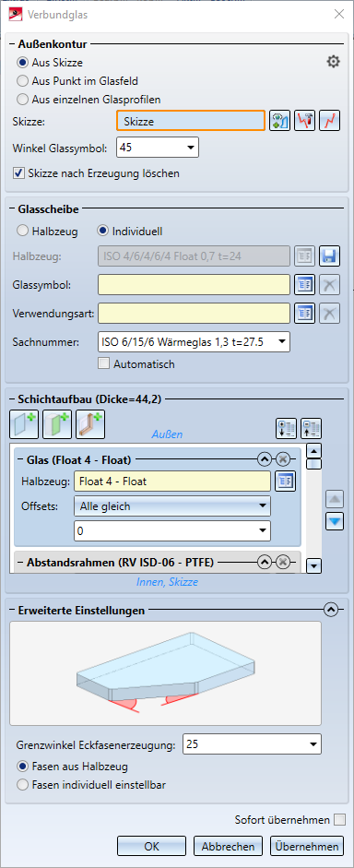Screen dimensions: 354x868
Task: Toggle Sofort übernehmen checkbox
Action: [x=339, y=820]
